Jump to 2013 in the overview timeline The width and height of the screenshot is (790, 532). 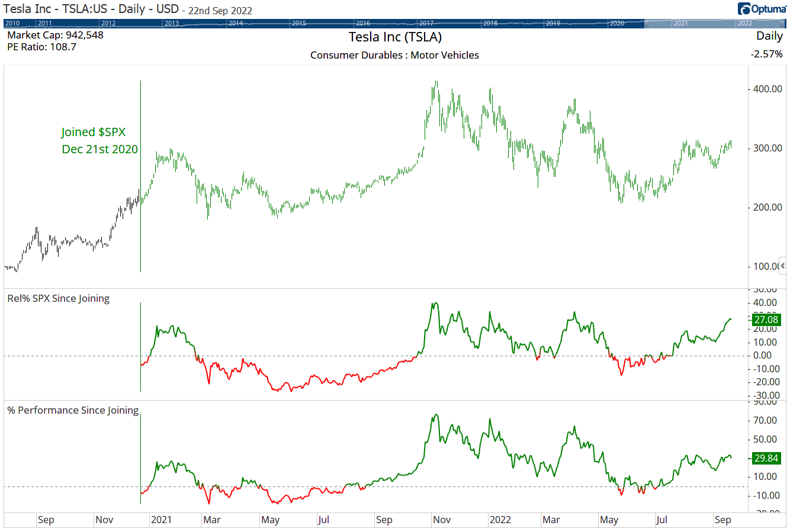[x=172, y=24]
